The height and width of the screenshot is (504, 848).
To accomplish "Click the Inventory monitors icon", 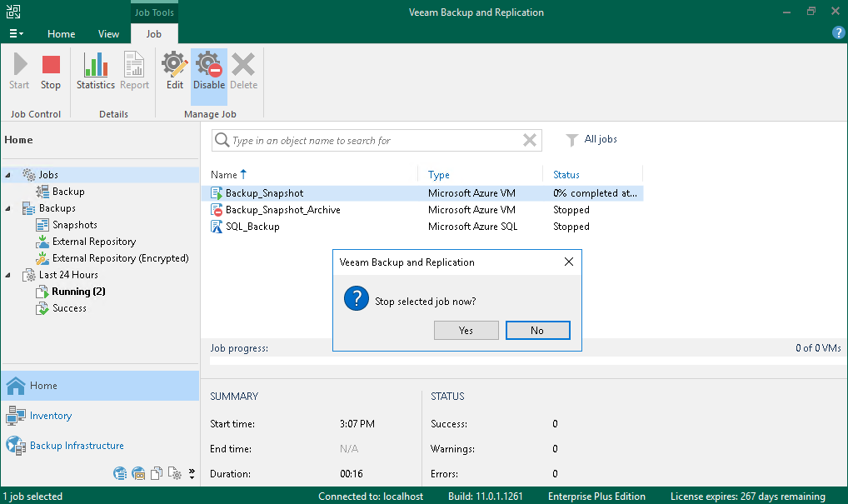I will (16, 416).
